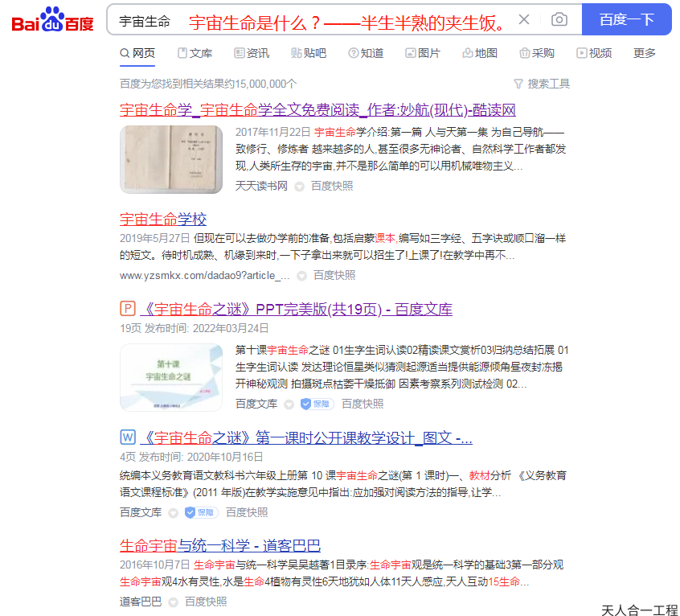Open the 采购 tab

[x=537, y=53]
